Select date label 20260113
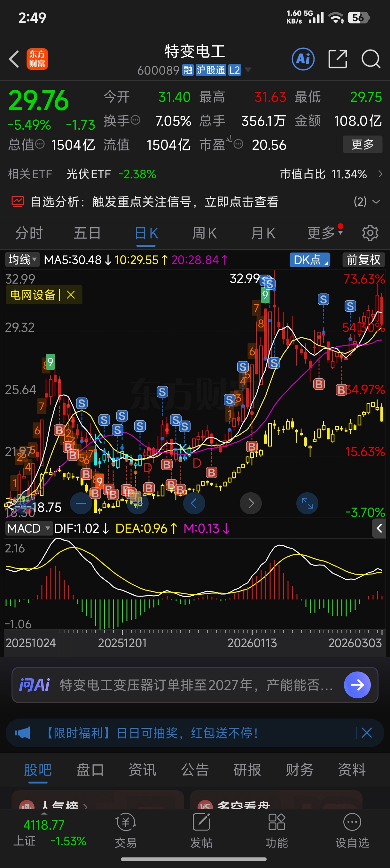Screen dimensions: 390x868 252,643
